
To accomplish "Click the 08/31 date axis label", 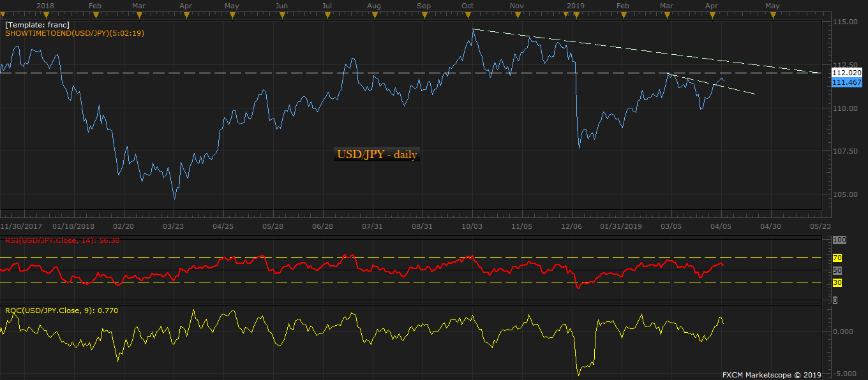I will 422,226.
